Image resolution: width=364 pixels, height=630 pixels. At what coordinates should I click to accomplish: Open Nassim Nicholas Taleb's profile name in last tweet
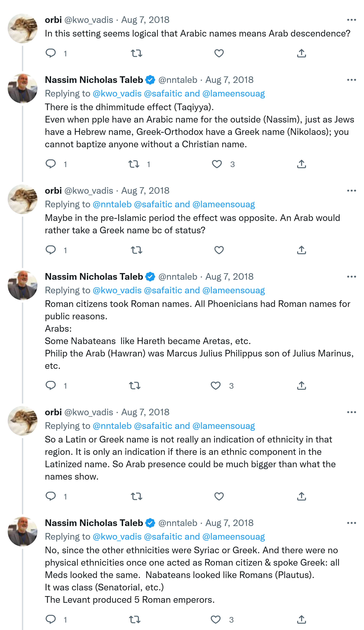pos(94,523)
